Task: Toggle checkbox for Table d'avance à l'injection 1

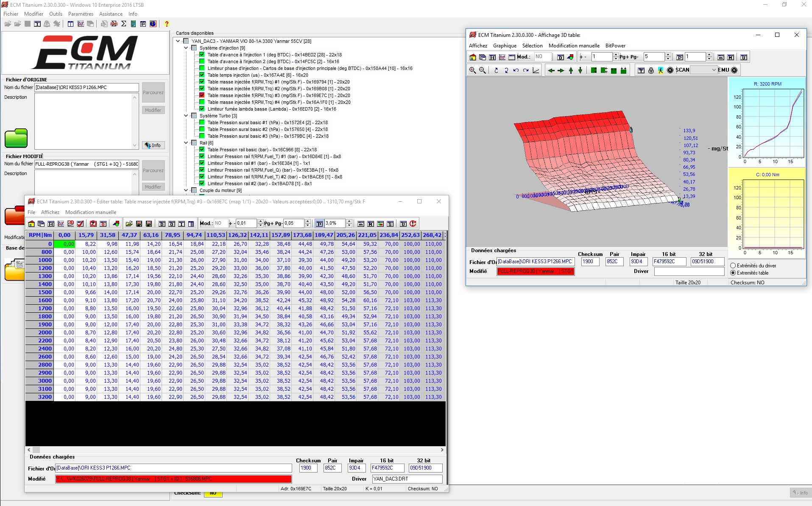Action: pyautogui.click(x=202, y=55)
